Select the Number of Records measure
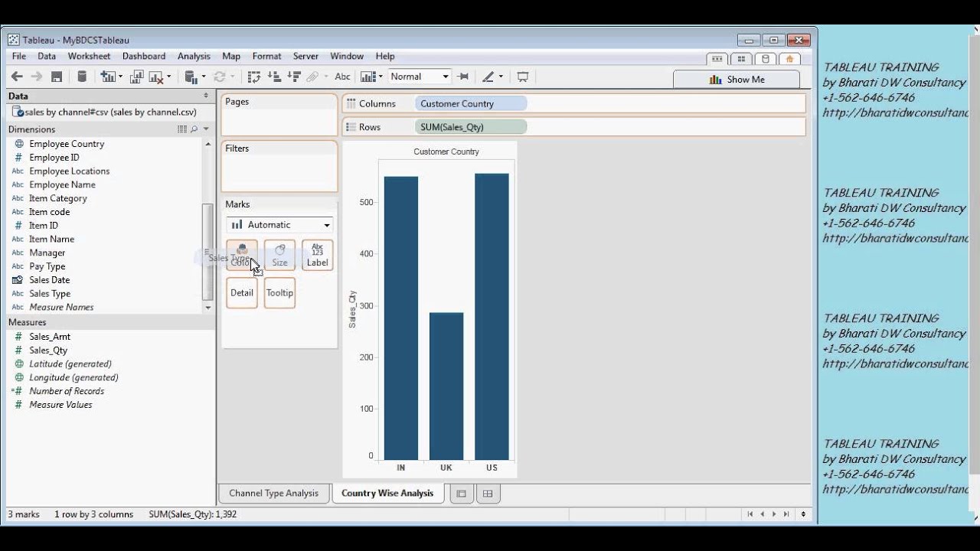The width and height of the screenshot is (980, 551). tap(67, 391)
